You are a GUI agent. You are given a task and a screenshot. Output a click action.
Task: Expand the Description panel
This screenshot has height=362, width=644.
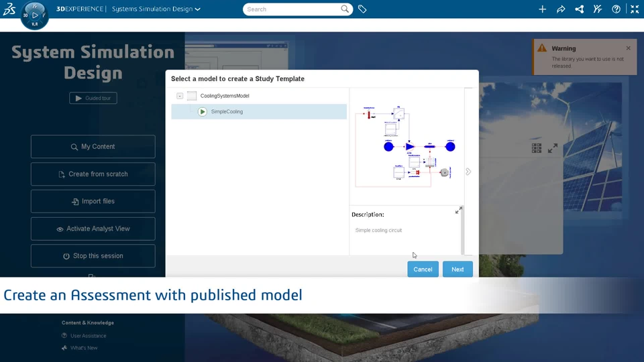pos(459,210)
